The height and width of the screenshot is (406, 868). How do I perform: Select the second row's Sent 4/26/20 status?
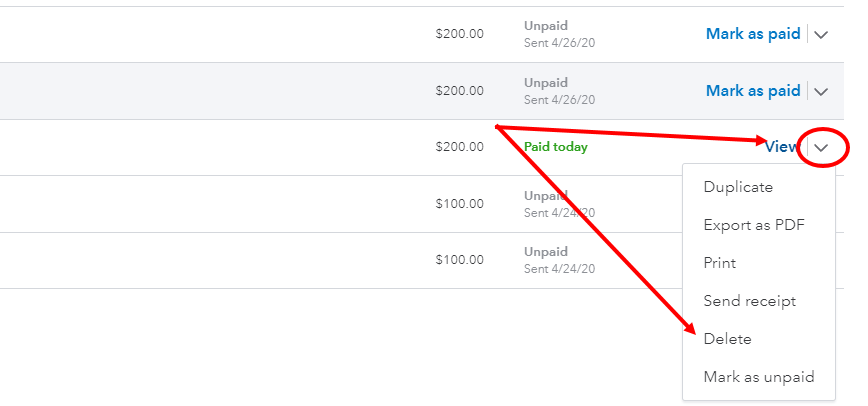pos(559,100)
